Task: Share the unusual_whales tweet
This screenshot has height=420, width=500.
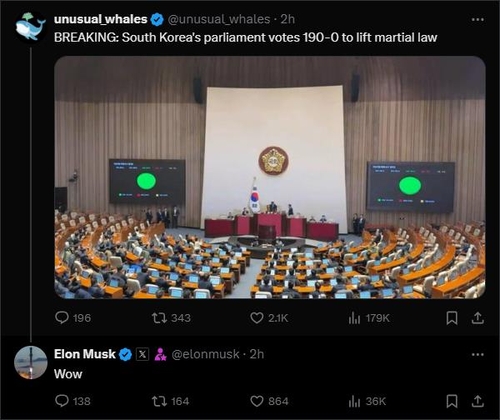Action: [477, 318]
